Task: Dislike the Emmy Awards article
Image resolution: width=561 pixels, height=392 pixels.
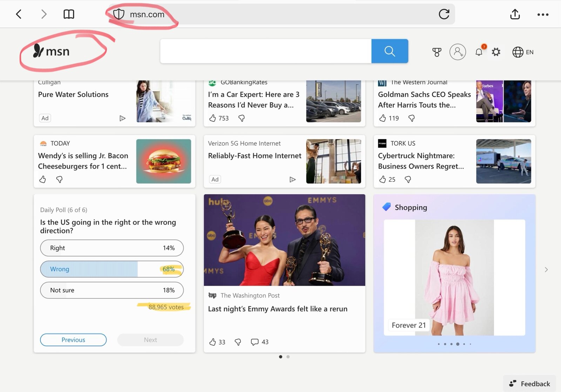Action: 238,342
